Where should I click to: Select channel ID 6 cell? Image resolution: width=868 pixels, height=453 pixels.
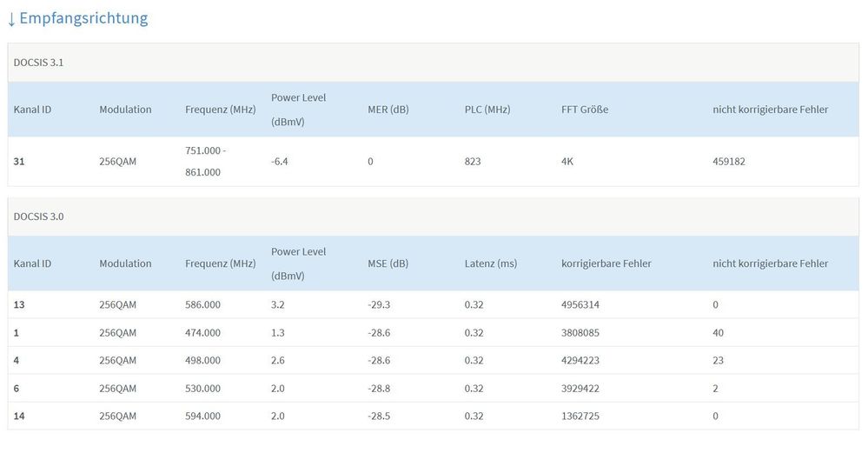point(16,389)
